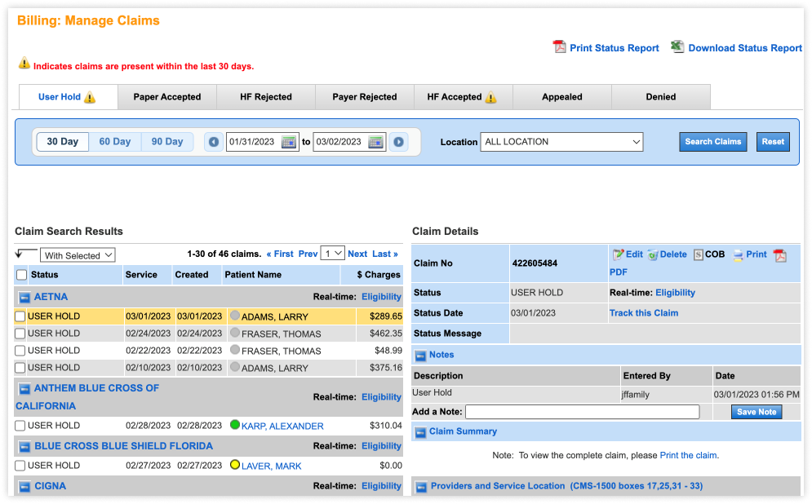Click the Reset button
812x504 pixels.
[x=773, y=142]
